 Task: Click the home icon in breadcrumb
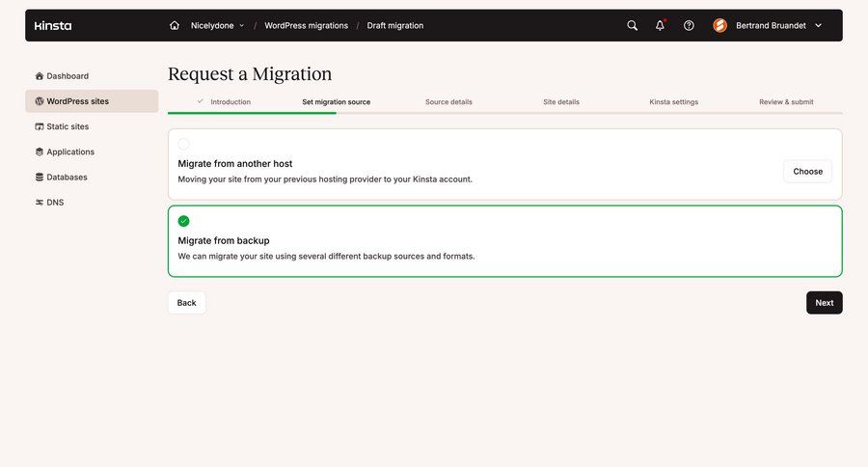175,26
